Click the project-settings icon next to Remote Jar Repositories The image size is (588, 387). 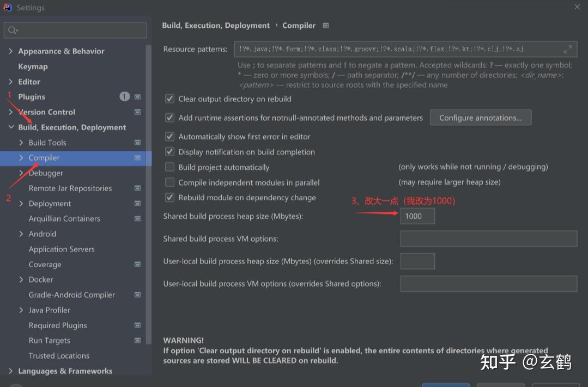[x=137, y=188]
